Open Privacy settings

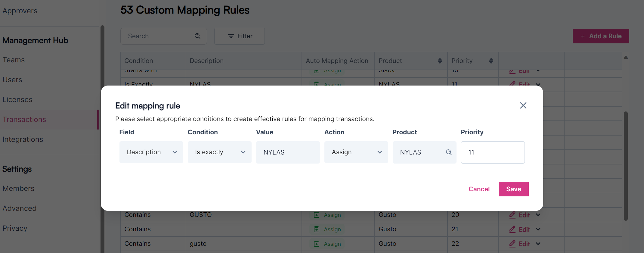pos(15,228)
